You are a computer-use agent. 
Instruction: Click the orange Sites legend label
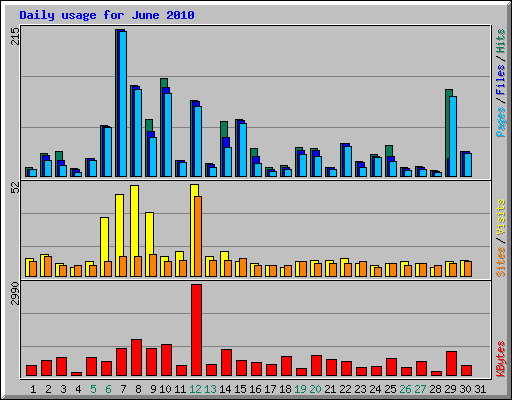click(501, 262)
